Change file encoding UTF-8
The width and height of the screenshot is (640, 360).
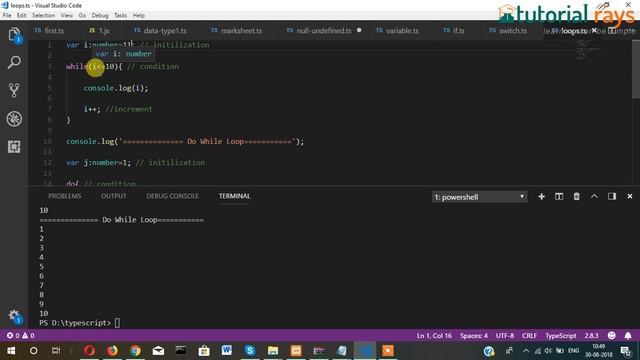(x=504, y=336)
